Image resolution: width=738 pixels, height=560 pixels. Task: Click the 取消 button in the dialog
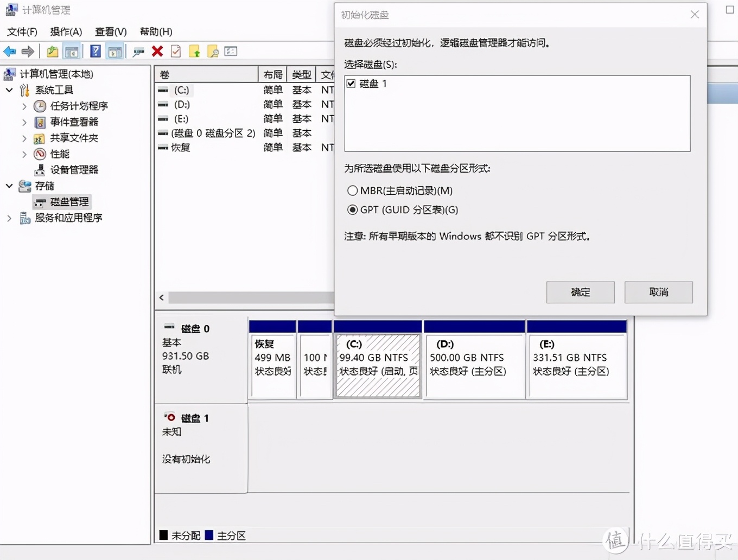[658, 292]
